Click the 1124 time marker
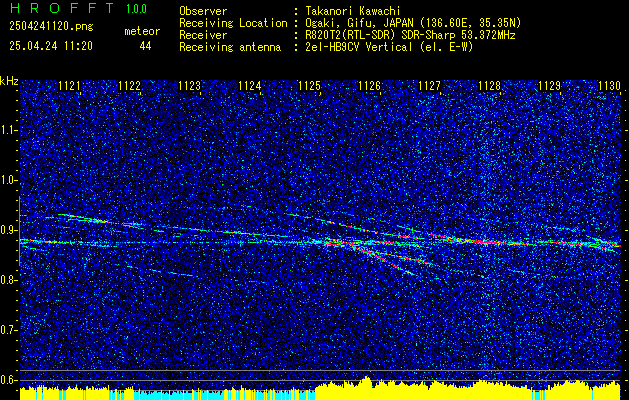The image size is (629, 400). pos(250,85)
